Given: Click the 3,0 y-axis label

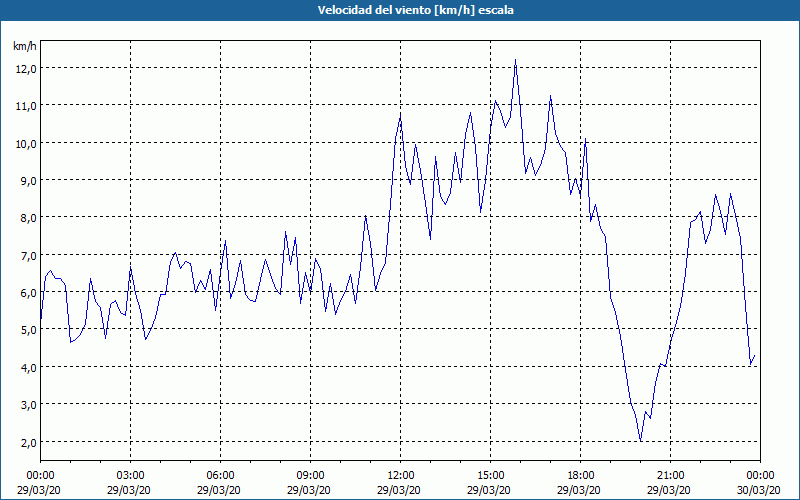Looking at the screenshot, I should coord(28,405).
